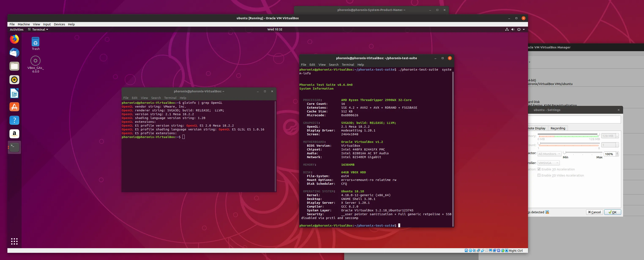Click the phoronix-test-suite terminal scrollbar
Viewport: 644px width, 260px height.
tap(453, 149)
